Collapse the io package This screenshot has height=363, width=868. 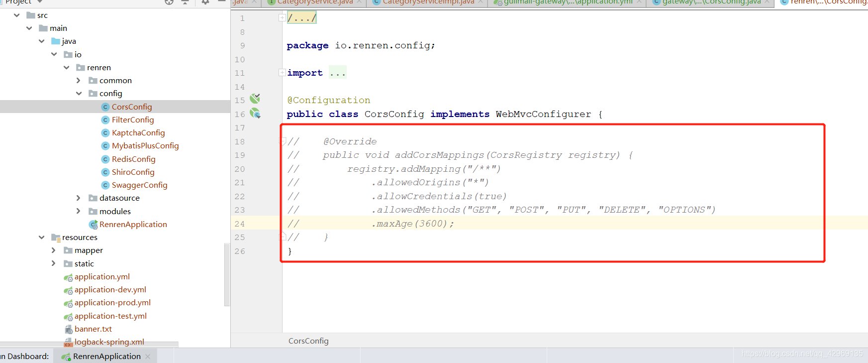[x=54, y=54]
